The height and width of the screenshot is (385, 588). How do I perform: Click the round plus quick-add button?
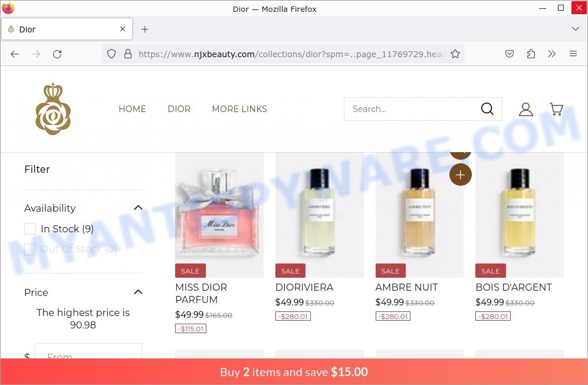(x=460, y=175)
